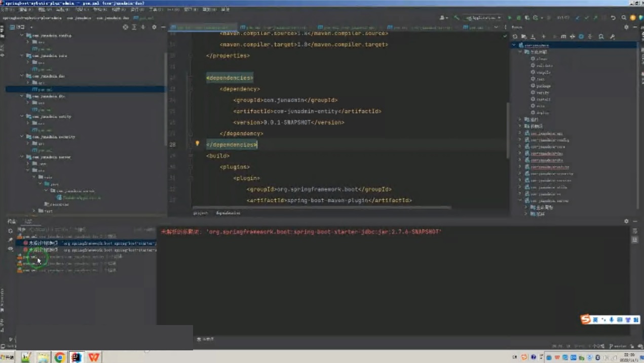The width and height of the screenshot is (644, 363).
Task: Open Execute Maven Goal 'm' icon
Action: [x=563, y=36]
